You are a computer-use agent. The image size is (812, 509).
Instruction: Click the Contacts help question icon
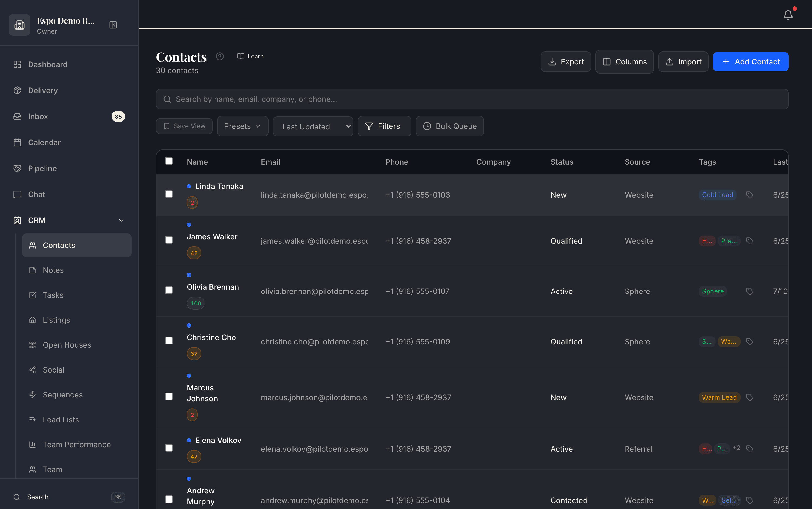click(x=220, y=56)
